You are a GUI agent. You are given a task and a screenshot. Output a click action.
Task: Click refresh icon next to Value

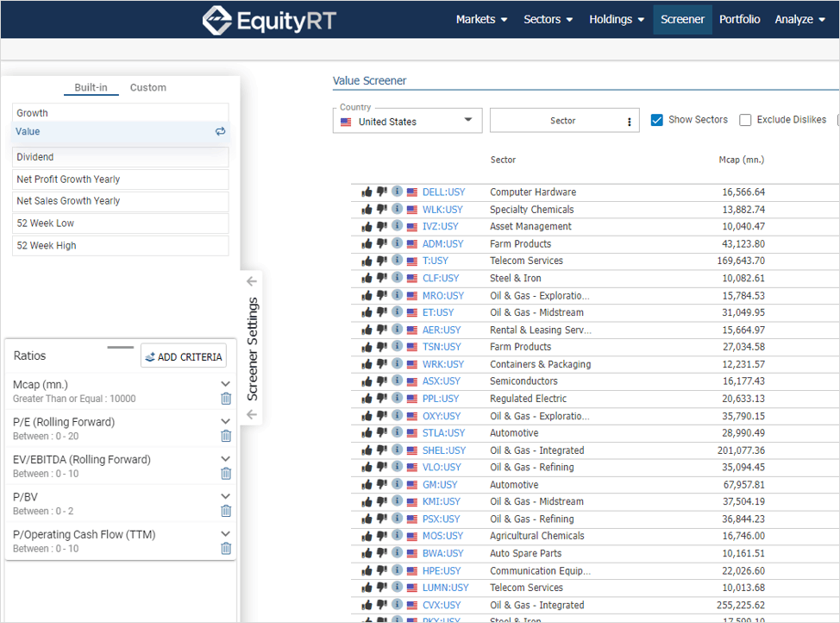pos(220,131)
